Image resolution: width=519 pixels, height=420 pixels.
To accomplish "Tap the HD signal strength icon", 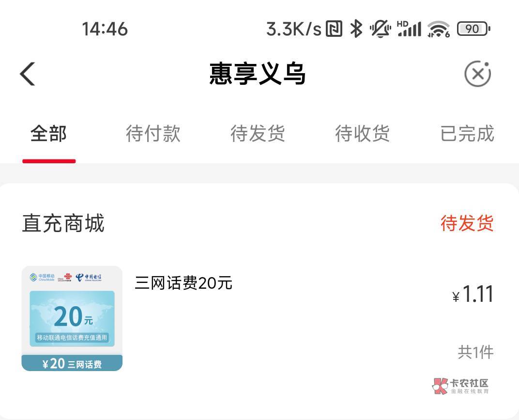I will [409, 29].
